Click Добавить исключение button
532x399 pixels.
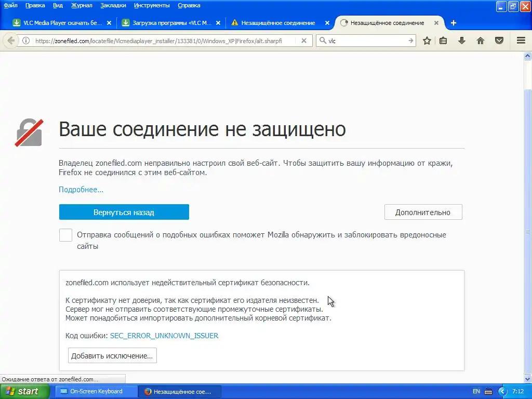112,355
